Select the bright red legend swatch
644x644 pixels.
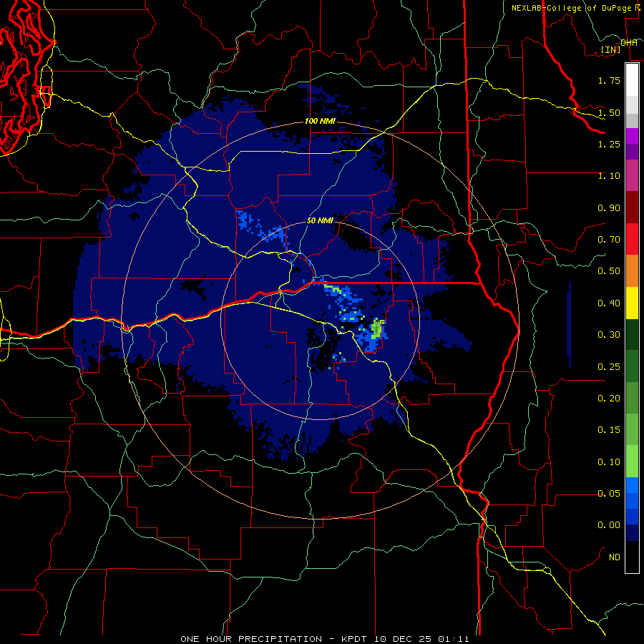(632, 240)
